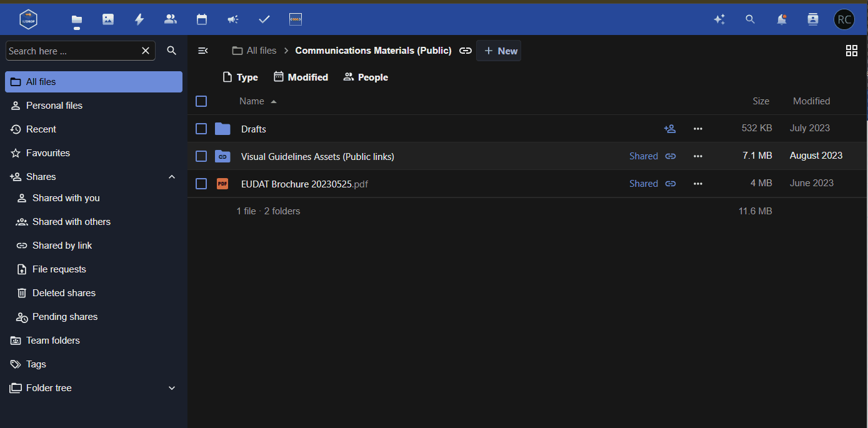Open the Nextcloud Assistant sparkles icon
This screenshot has height=428, width=868.
719,19
